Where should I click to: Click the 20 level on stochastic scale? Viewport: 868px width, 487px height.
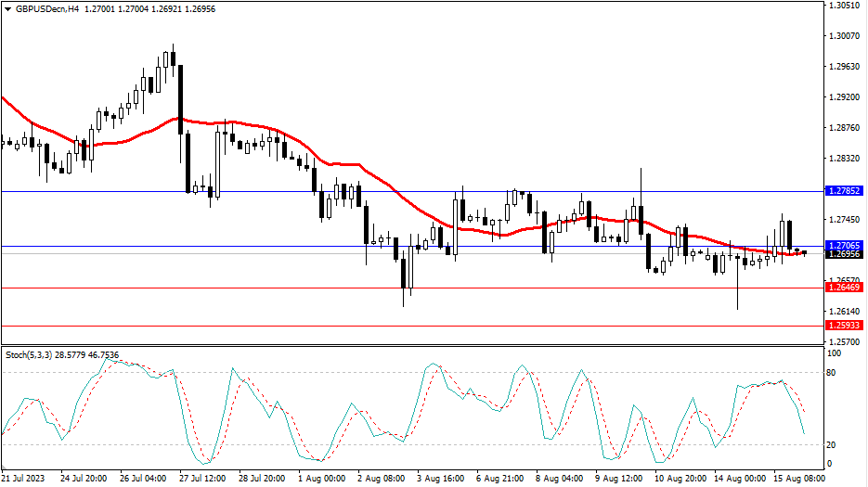pos(833,444)
